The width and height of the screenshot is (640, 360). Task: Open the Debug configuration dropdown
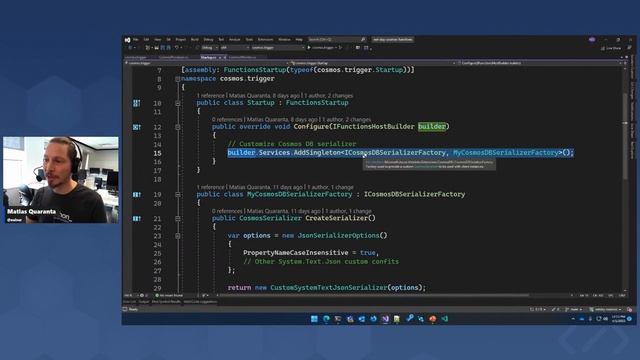tap(210, 48)
